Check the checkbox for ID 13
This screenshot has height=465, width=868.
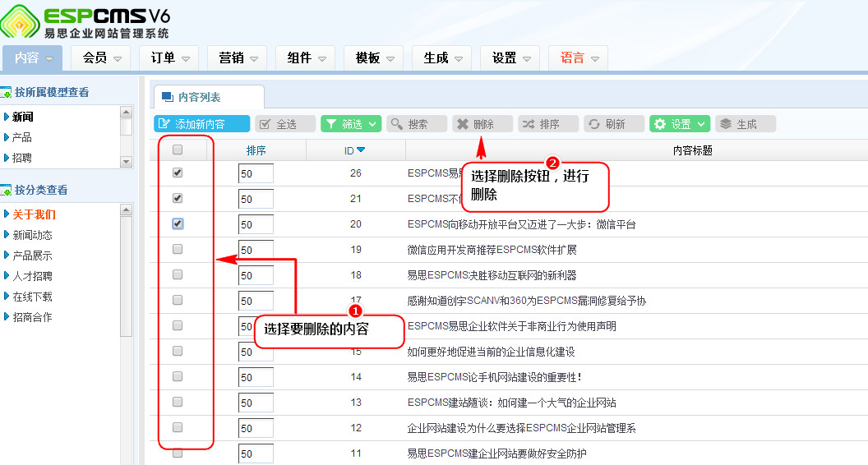click(x=178, y=402)
